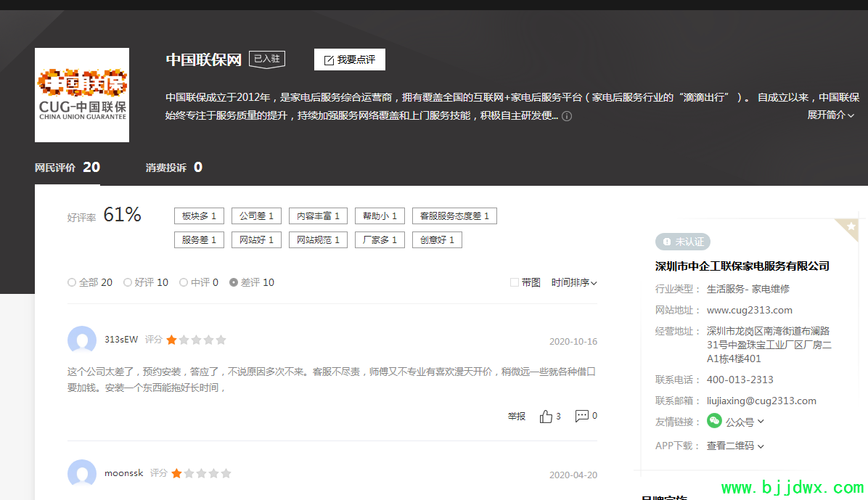Image resolution: width=868 pixels, height=500 pixels.
Task: Click the 已入驻 badge
Action: coord(267,60)
